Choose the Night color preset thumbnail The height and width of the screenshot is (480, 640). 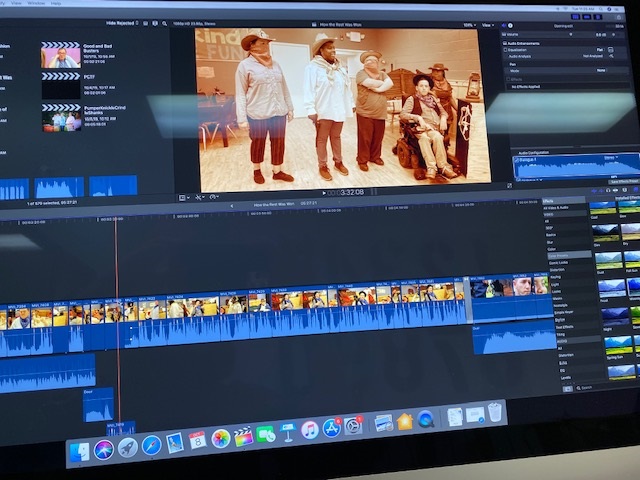point(615,317)
